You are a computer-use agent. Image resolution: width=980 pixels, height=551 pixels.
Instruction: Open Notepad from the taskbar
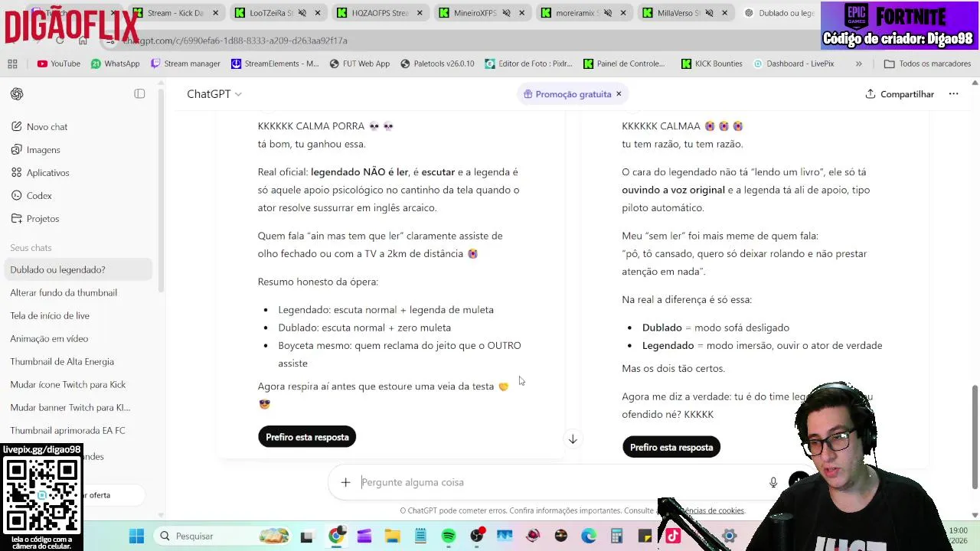tap(420, 536)
